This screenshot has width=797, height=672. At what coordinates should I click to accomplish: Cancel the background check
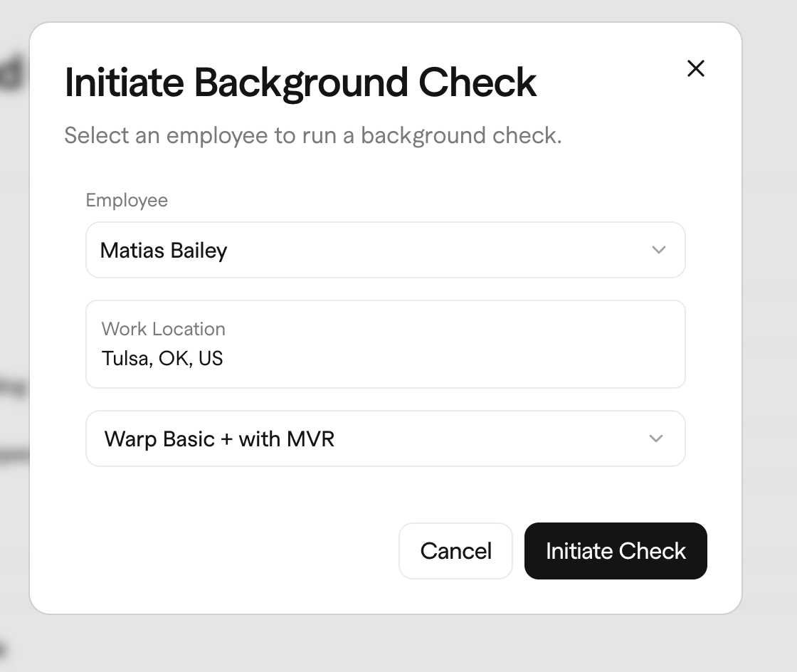(455, 550)
